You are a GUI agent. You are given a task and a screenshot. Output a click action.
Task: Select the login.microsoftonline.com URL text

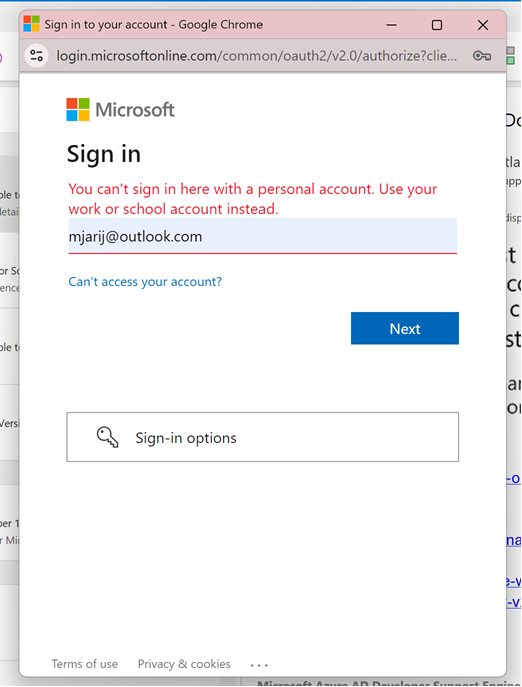[x=256, y=56]
